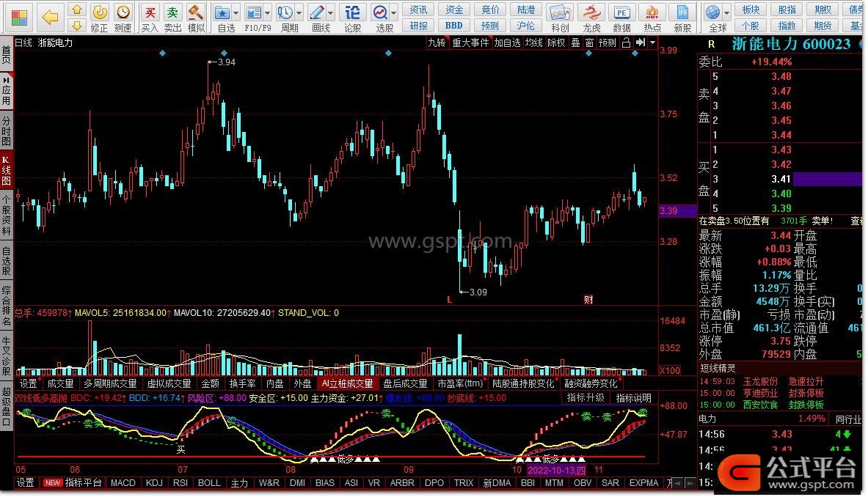This screenshot has width=868, height=497.
Task: Go back with the yellow left arrow
Action: tap(51, 17)
